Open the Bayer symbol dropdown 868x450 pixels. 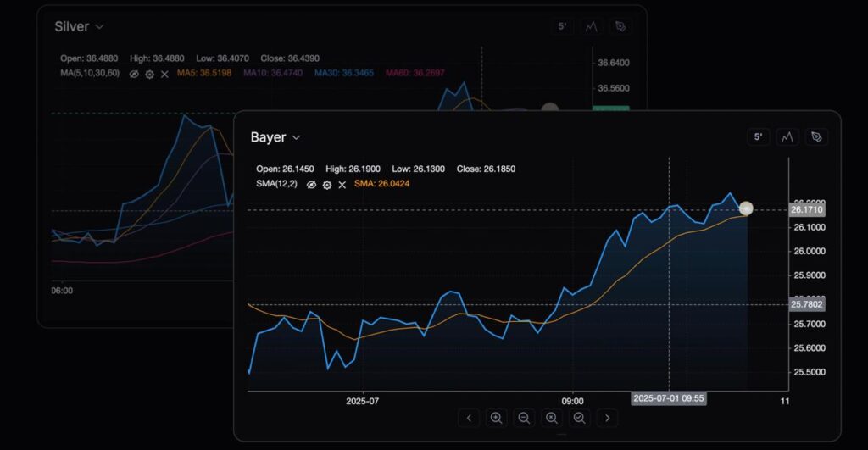tap(296, 137)
